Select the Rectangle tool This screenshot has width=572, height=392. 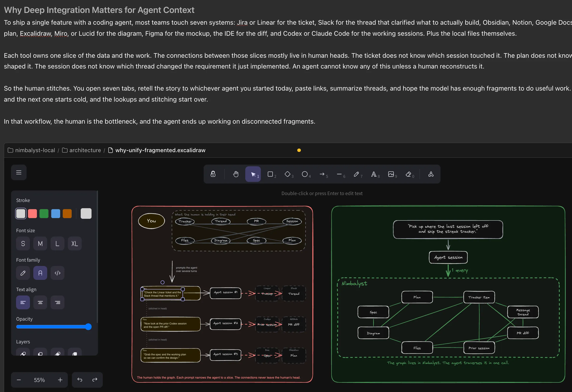coord(270,174)
